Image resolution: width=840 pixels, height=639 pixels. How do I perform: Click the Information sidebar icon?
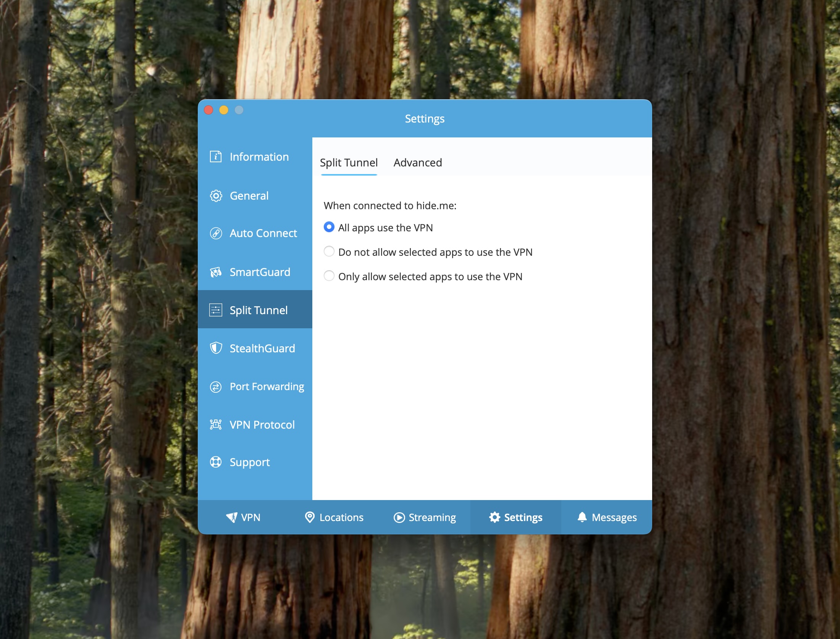pyautogui.click(x=216, y=157)
